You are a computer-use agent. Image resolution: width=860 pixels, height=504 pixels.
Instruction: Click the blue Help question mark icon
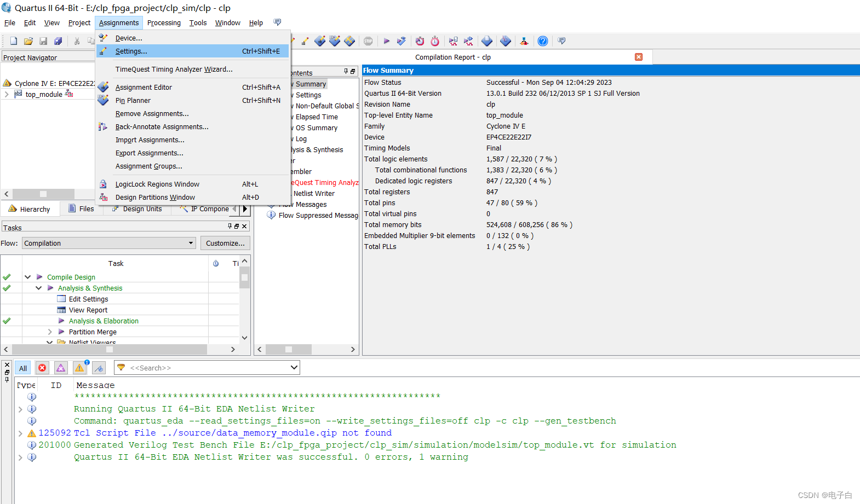tap(543, 41)
